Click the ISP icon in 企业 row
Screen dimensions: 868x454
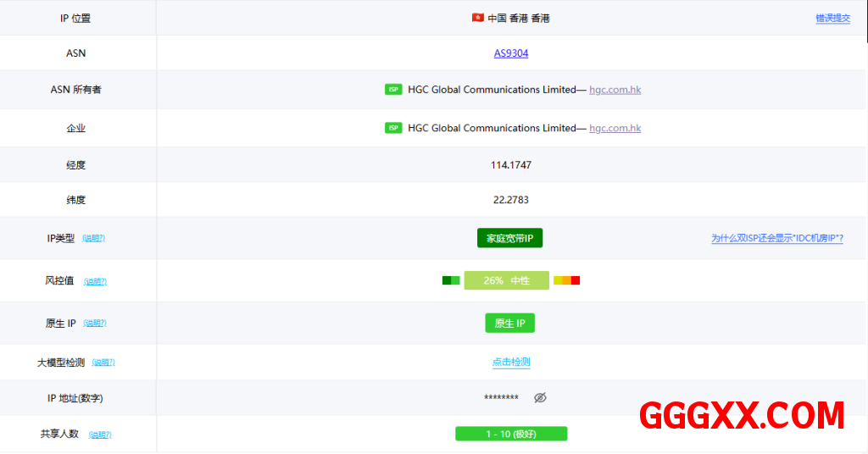click(x=393, y=128)
